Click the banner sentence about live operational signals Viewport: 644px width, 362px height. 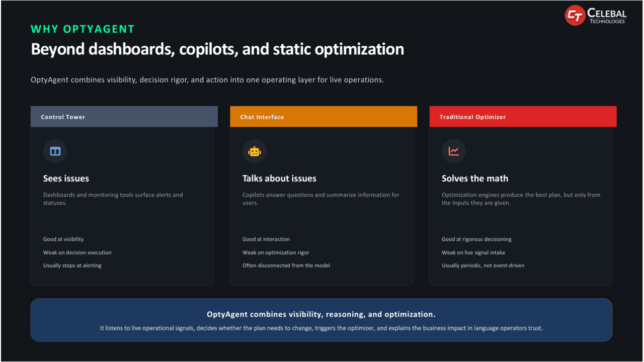321,328
